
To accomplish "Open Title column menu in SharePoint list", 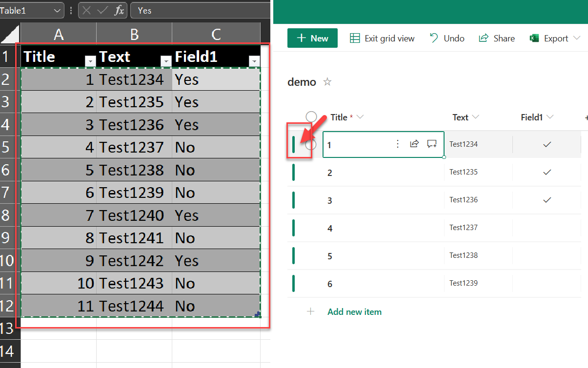I will click(361, 117).
